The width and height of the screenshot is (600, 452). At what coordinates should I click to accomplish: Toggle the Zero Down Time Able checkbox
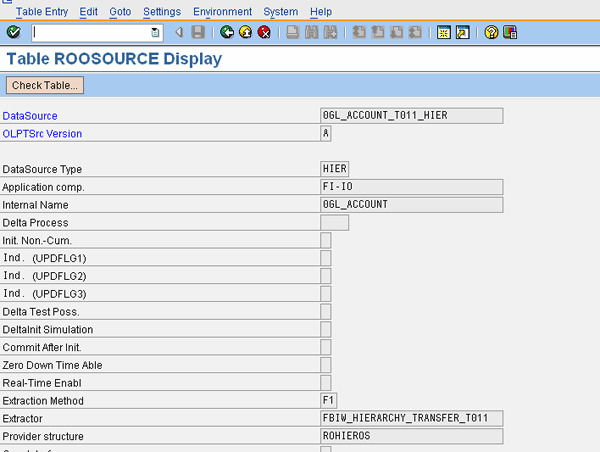pyautogui.click(x=326, y=365)
